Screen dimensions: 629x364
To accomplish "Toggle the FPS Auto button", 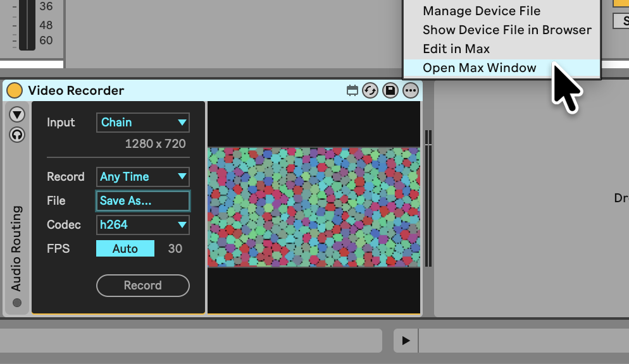I will tap(125, 248).
